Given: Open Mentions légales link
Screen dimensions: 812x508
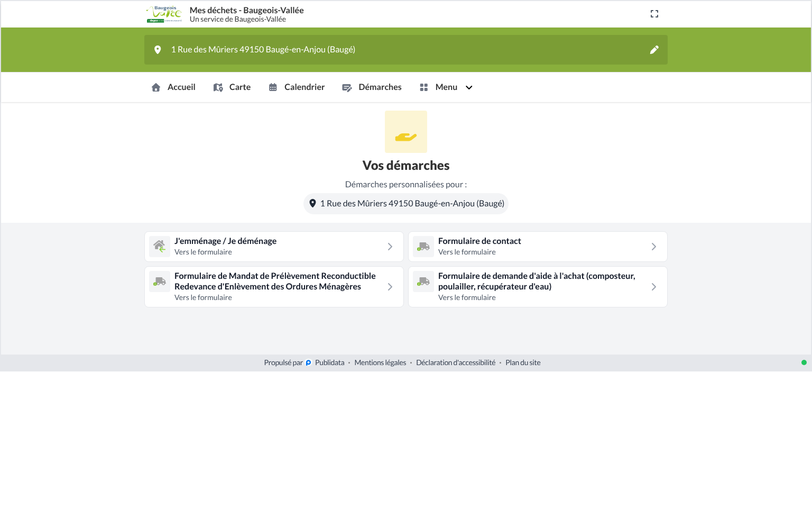Looking at the screenshot, I should click(x=380, y=363).
